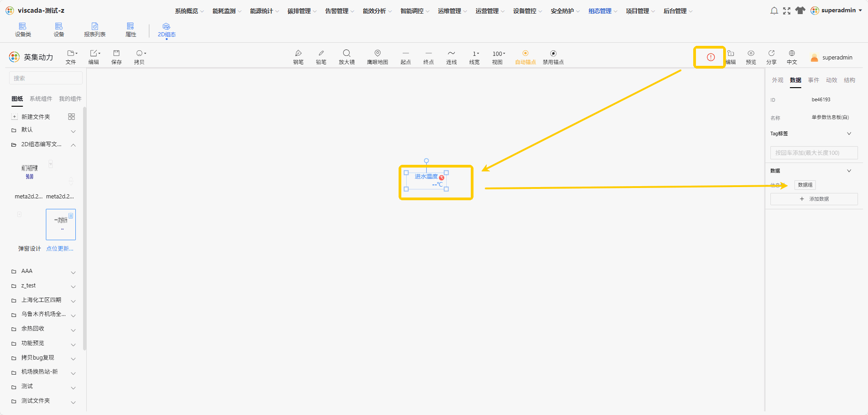
Task: Click the 添加数据 button
Action: 814,199
